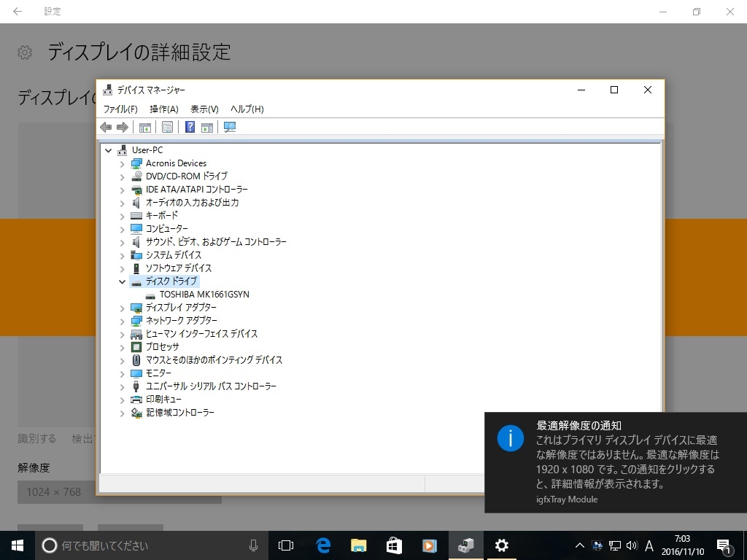Click the 識別する link in Settings window
This screenshot has height=560, width=747.
[36, 438]
